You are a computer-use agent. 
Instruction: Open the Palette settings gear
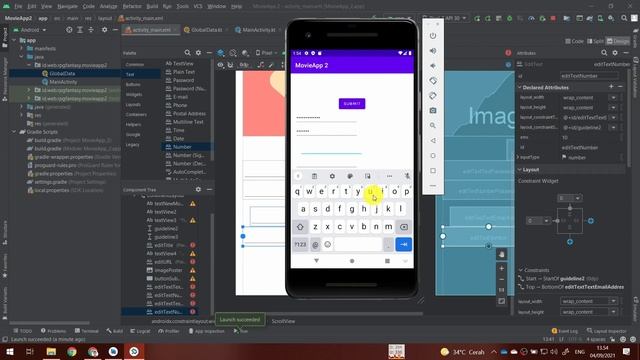click(x=198, y=53)
